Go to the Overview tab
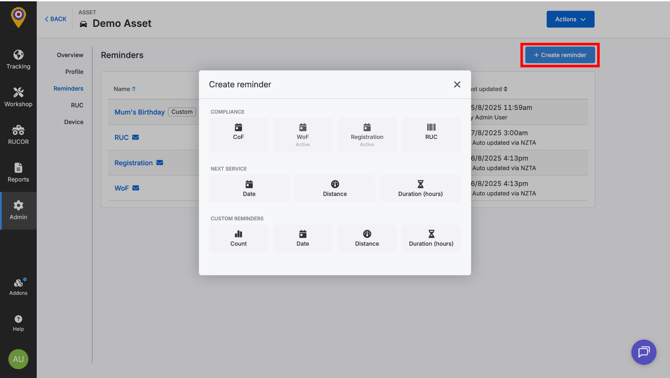Image resolution: width=670 pixels, height=378 pixels. pyautogui.click(x=70, y=55)
